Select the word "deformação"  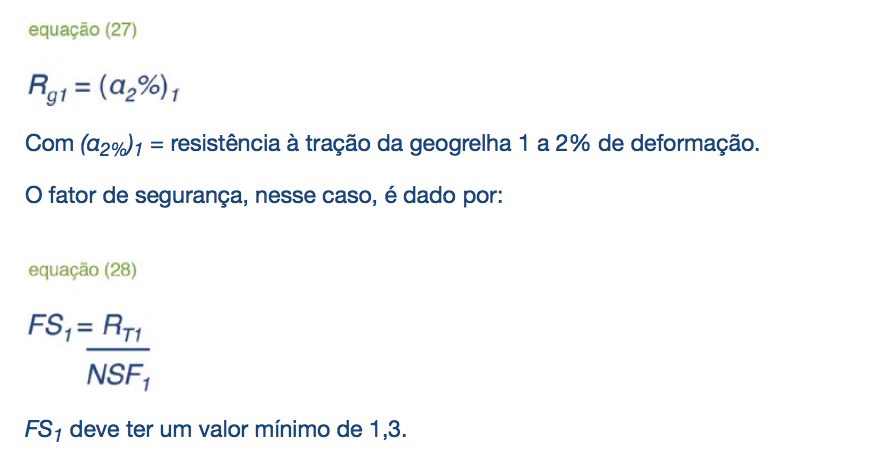point(695,144)
